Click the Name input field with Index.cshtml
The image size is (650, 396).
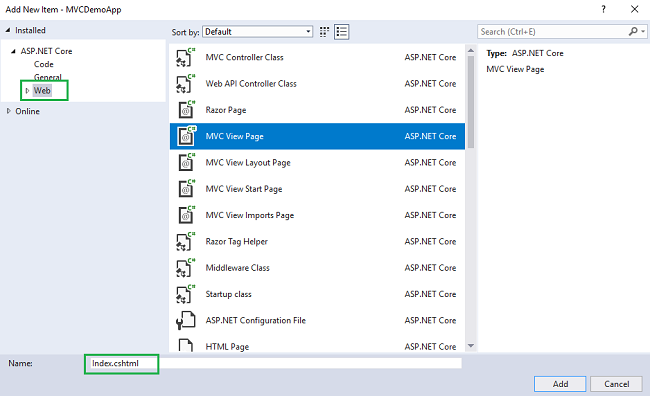(274, 363)
